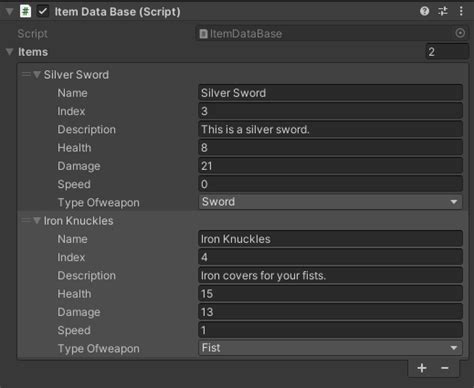
Task: Collapse the Silver Sword element foldout
Action: click(37, 74)
